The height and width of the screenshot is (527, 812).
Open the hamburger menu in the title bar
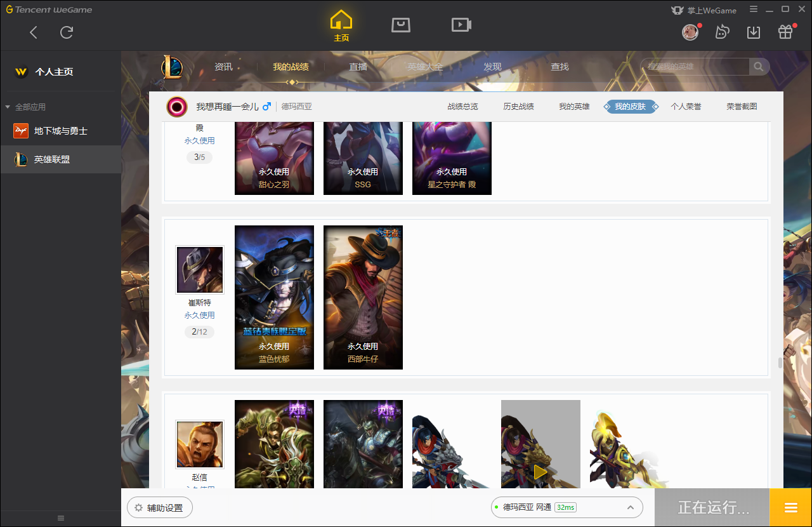point(754,10)
